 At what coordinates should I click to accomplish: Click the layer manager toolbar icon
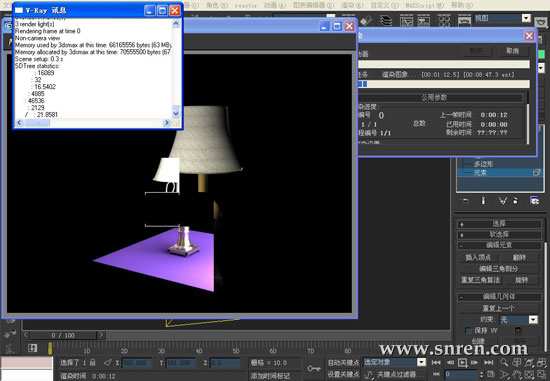point(386,20)
